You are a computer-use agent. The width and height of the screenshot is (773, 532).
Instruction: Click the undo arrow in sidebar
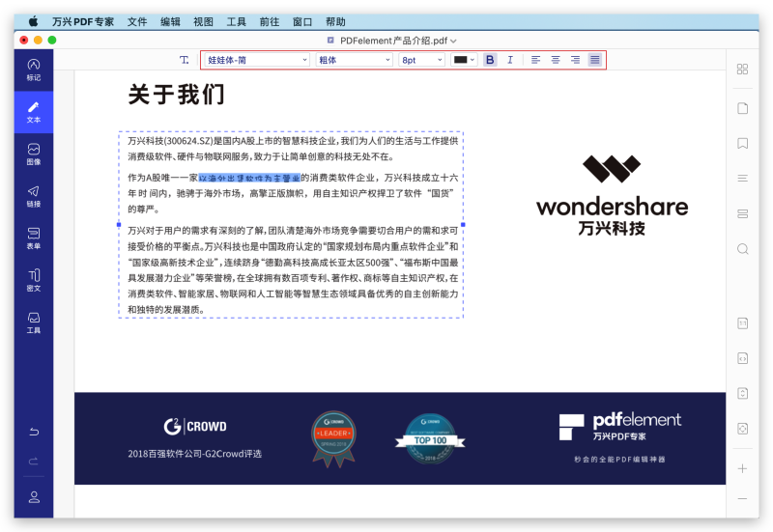[34, 432]
